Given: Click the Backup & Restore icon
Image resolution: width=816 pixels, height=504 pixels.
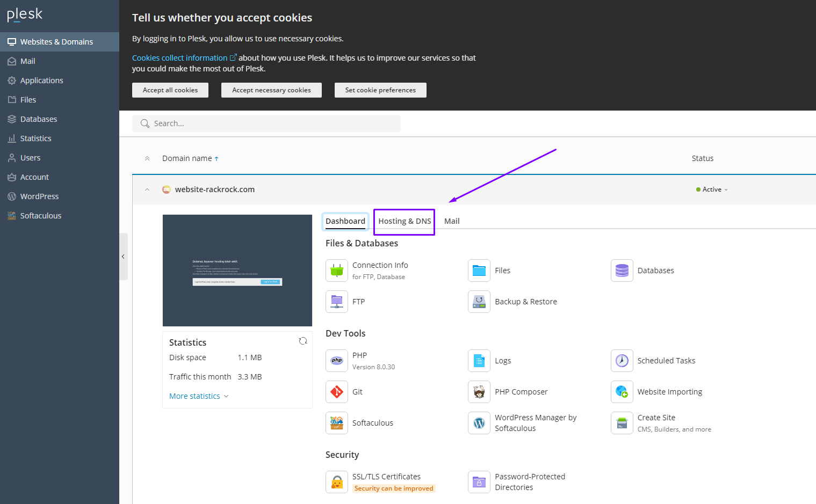Looking at the screenshot, I should (x=479, y=302).
